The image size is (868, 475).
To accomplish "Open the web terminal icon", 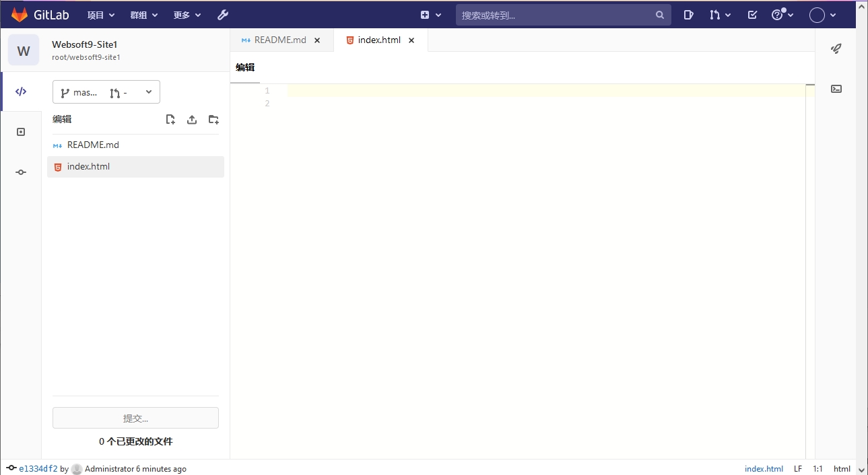I will coord(836,89).
